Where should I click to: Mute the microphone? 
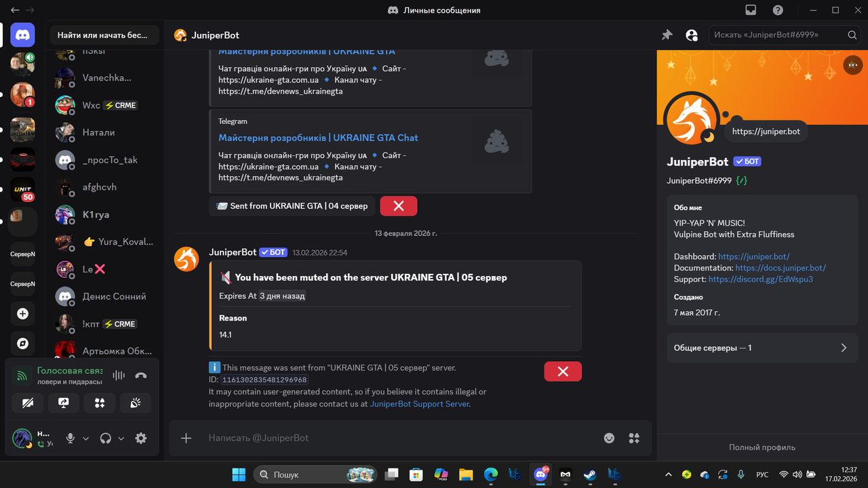pyautogui.click(x=70, y=439)
